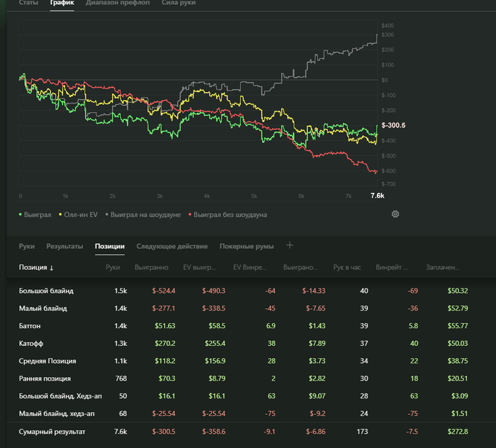Image resolution: width=496 pixels, height=448 pixels.
Task: Select the Большой блайнд row
Action: pyautogui.click(x=243, y=291)
